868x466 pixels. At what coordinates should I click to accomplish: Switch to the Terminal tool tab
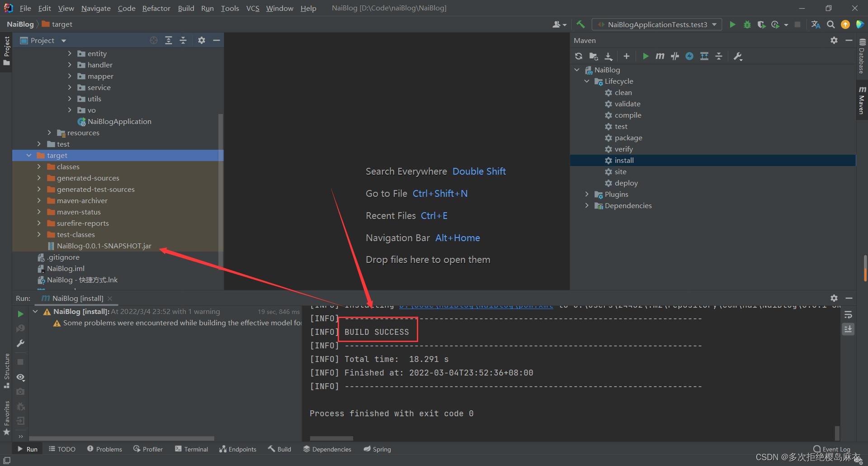click(x=192, y=449)
